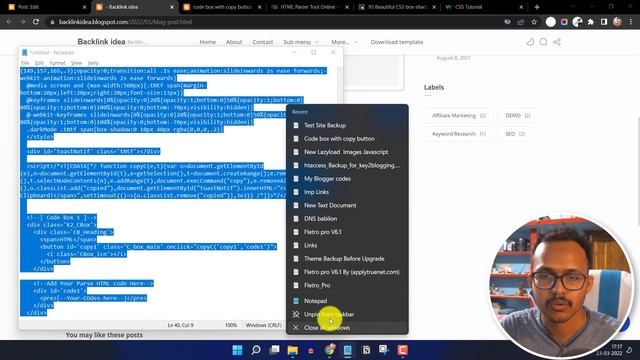Open Notepad File menu

[x=25, y=63]
